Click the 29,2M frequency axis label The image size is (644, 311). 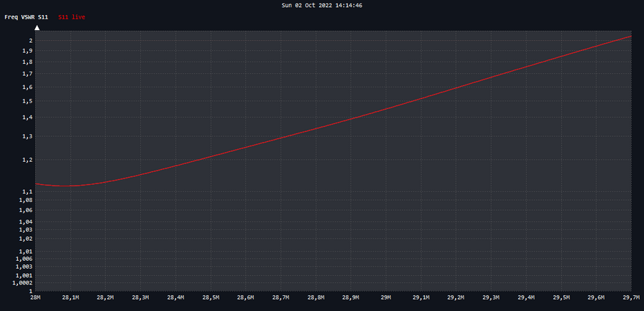[x=456, y=297]
